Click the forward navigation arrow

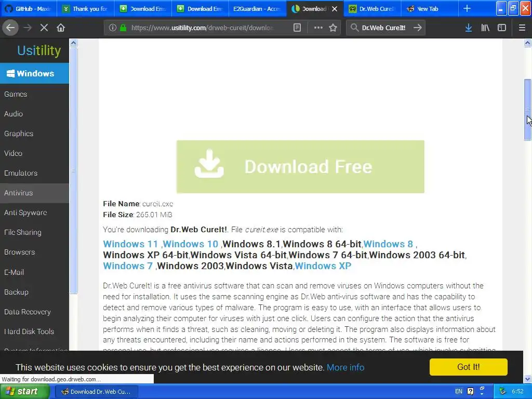(28, 28)
